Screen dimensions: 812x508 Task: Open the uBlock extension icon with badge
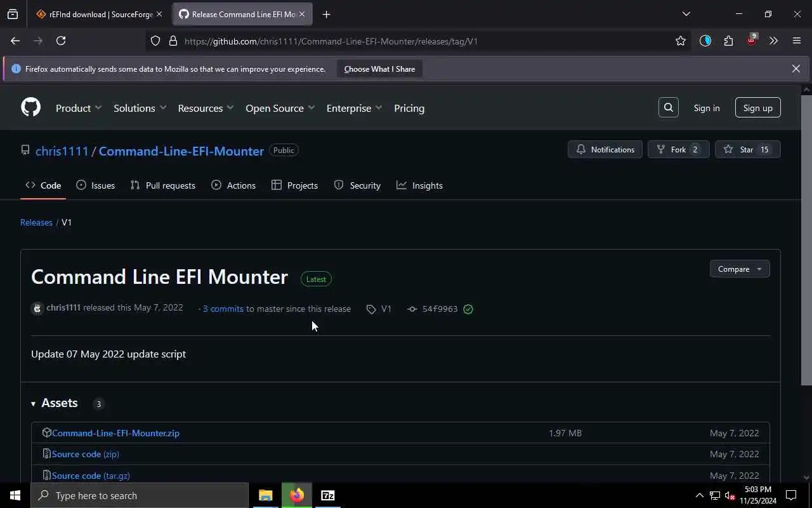(751, 41)
